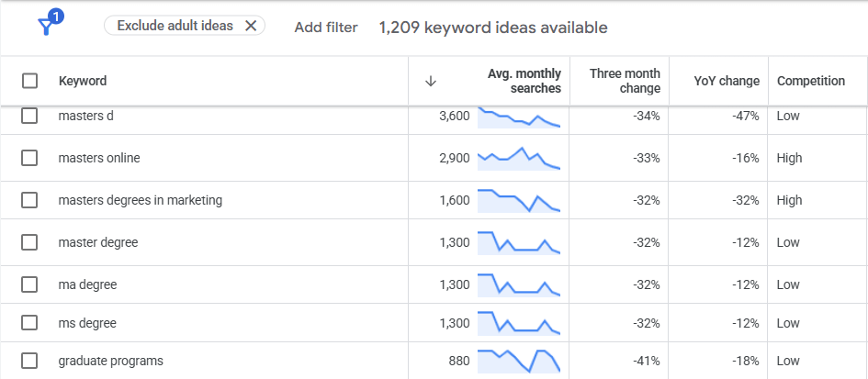Click keyword text master degree
Viewport: 868px width, 379px height.
point(98,241)
